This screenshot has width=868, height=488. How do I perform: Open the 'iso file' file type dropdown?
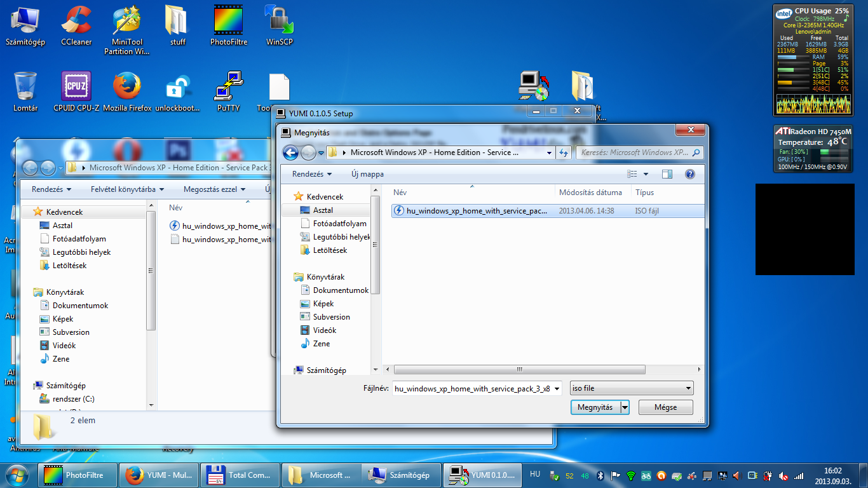[632, 388]
